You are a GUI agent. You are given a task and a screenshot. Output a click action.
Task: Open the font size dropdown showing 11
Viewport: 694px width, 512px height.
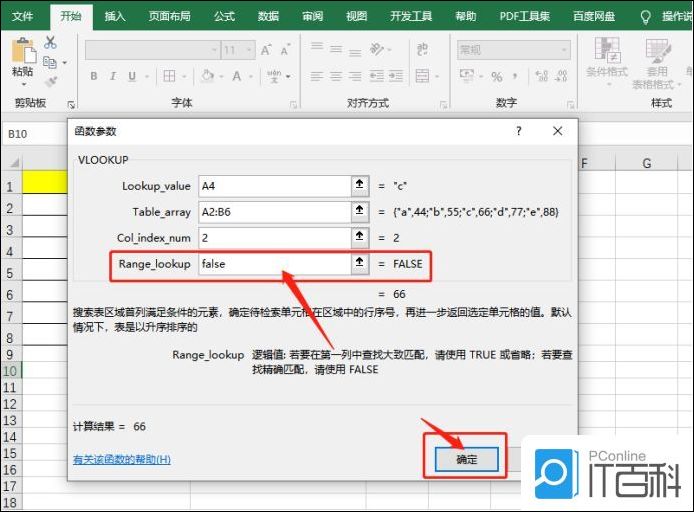(x=250, y=50)
